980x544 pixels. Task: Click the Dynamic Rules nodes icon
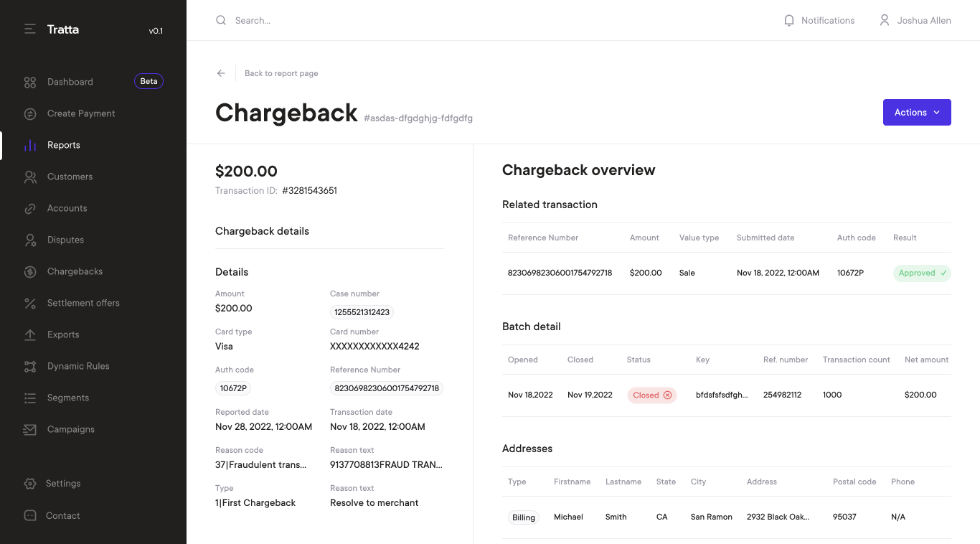click(30, 366)
